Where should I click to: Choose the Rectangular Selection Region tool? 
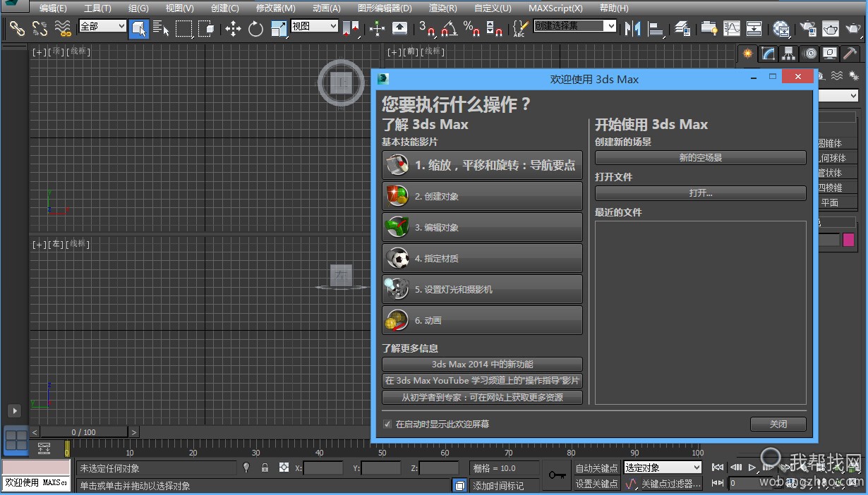tap(183, 28)
